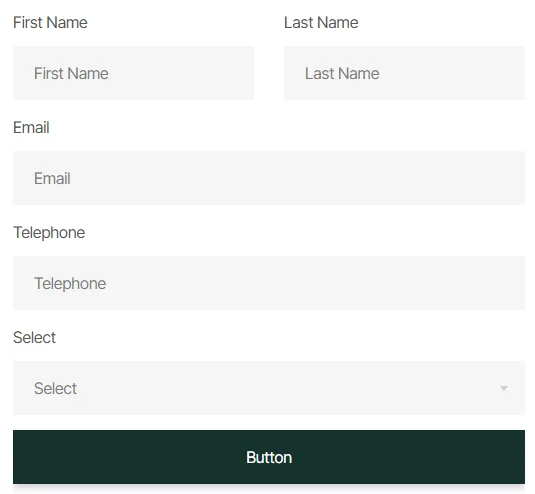
Task: Click the First Name input field
Action: (x=133, y=73)
